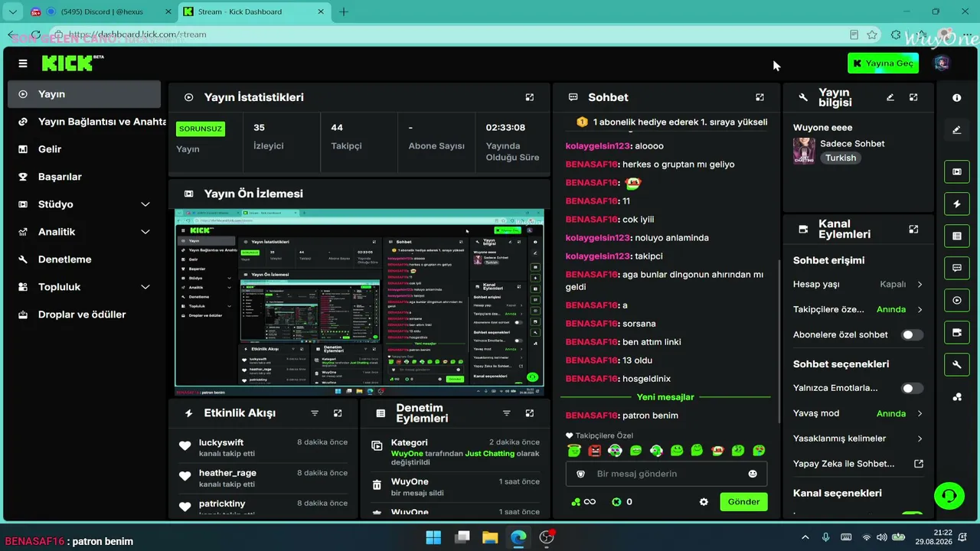
Task: Open the emoji picker in message box
Action: 753,474
